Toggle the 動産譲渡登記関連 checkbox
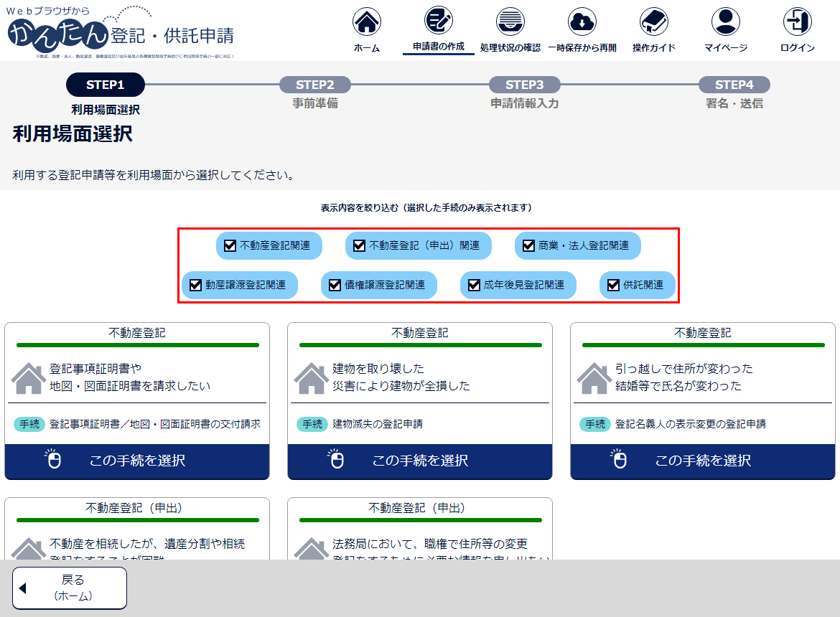The height and width of the screenshot is (617, 840). 195,285
